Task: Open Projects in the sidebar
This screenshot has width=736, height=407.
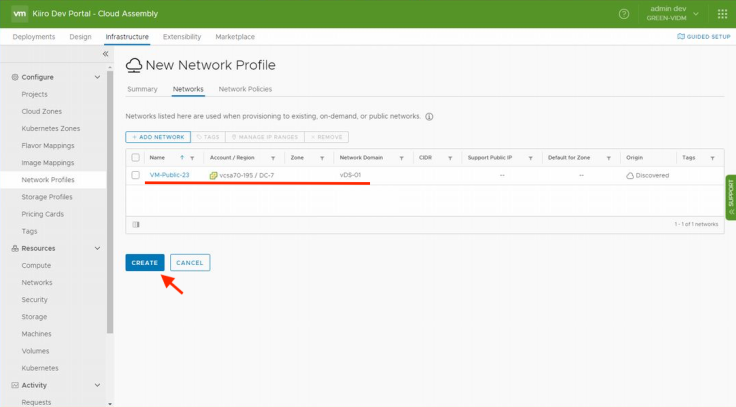Action: (34, 94)
